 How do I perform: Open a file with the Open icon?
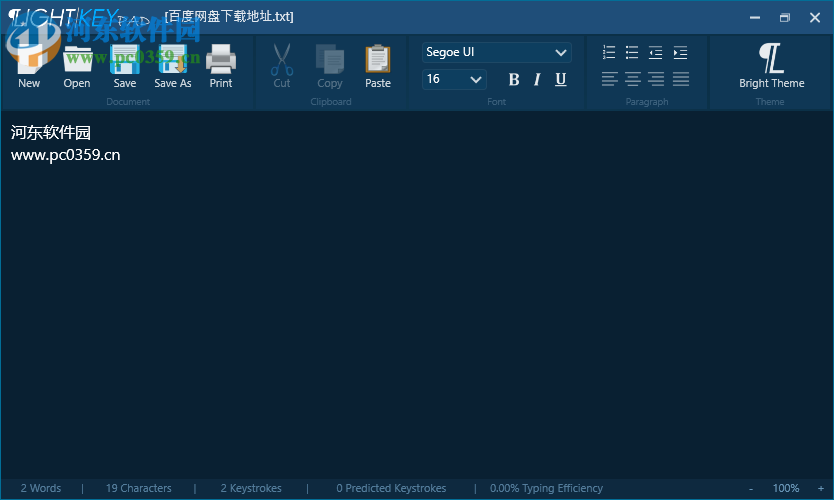(x=77, y=66)
